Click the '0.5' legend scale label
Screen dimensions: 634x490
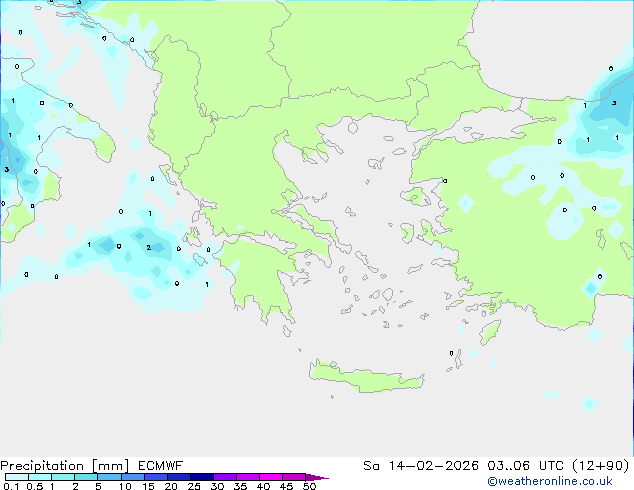point(34,486)
